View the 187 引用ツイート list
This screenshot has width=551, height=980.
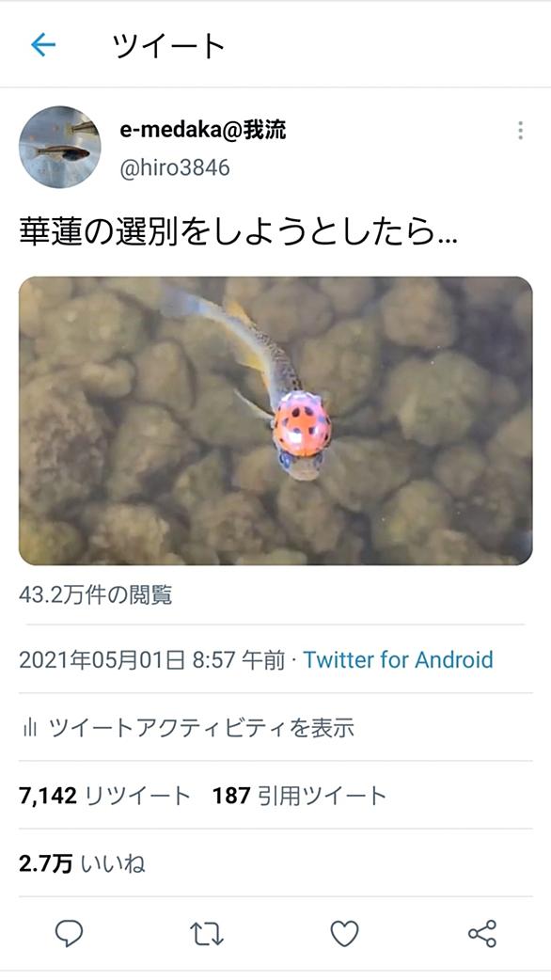(299, 796)
